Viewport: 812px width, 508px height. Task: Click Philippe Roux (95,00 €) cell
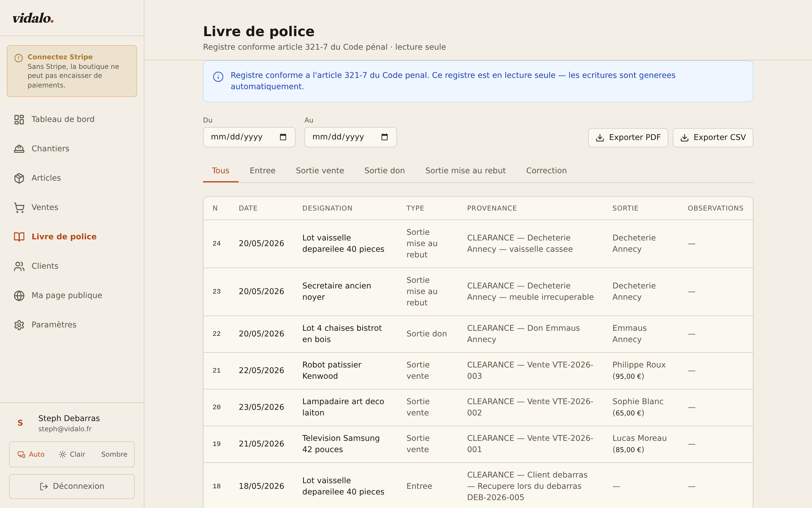tap(639, 371)
